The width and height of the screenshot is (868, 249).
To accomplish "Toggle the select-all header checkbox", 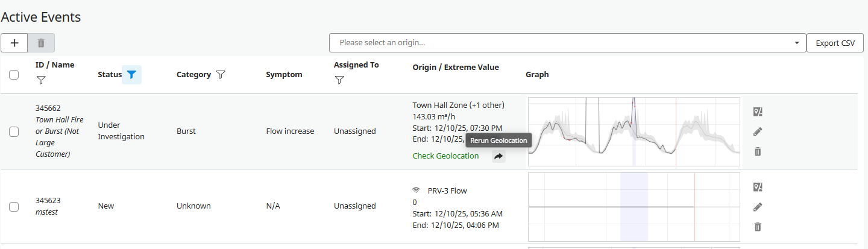I will [x=14, y=75].
